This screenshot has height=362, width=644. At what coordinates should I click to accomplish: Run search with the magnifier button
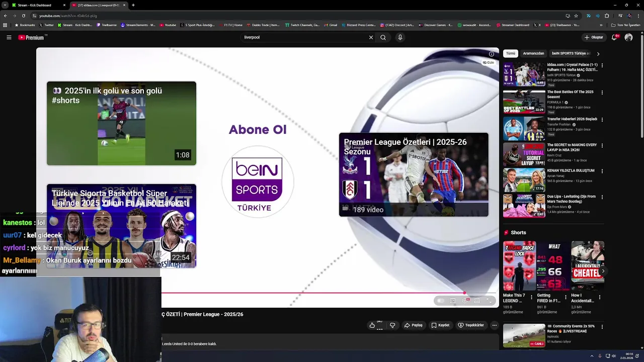383,37
